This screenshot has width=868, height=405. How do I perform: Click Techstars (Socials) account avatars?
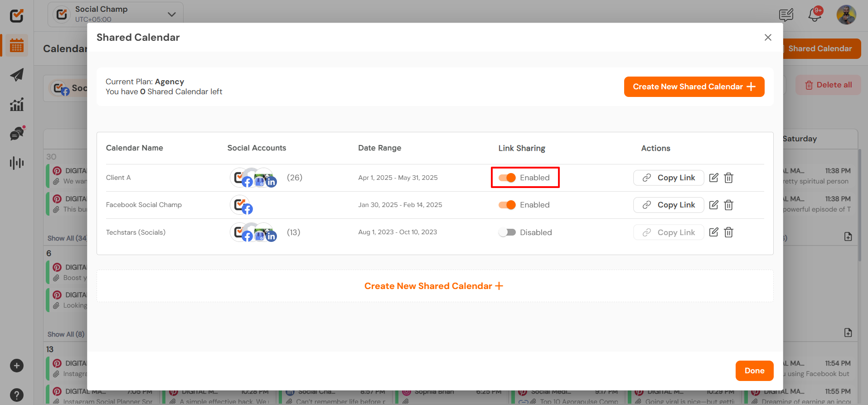pyautogui.click(x=254, y=232)
